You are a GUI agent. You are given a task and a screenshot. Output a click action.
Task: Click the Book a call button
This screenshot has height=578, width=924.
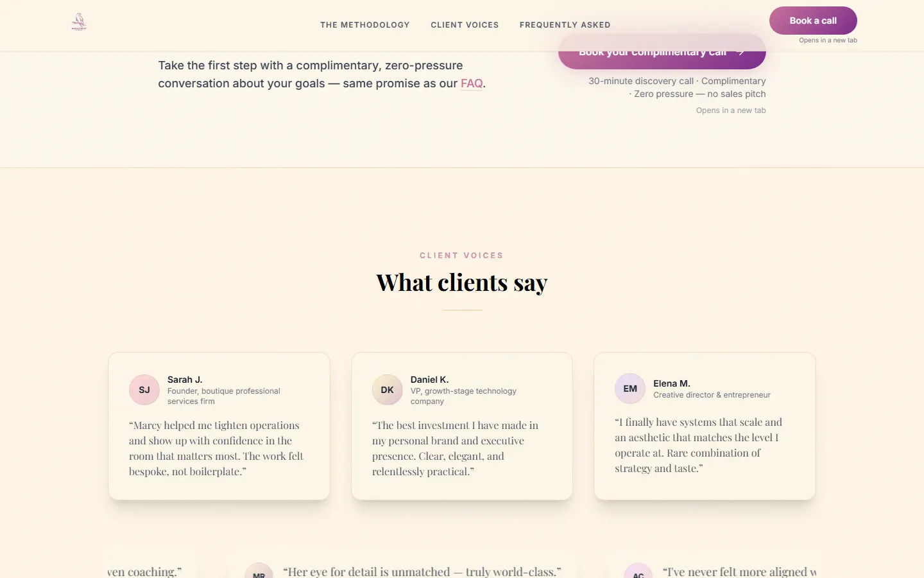click(813, 21)
